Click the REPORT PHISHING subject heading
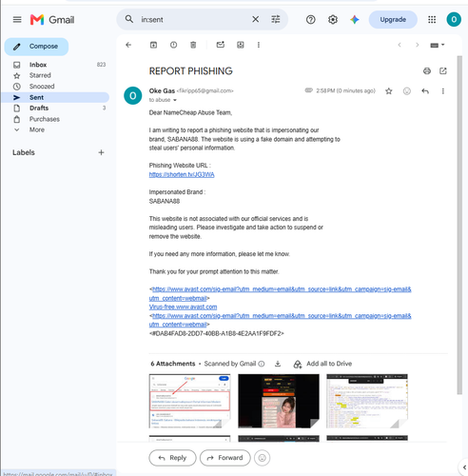468x476 pixels. [x=191, y=71]
